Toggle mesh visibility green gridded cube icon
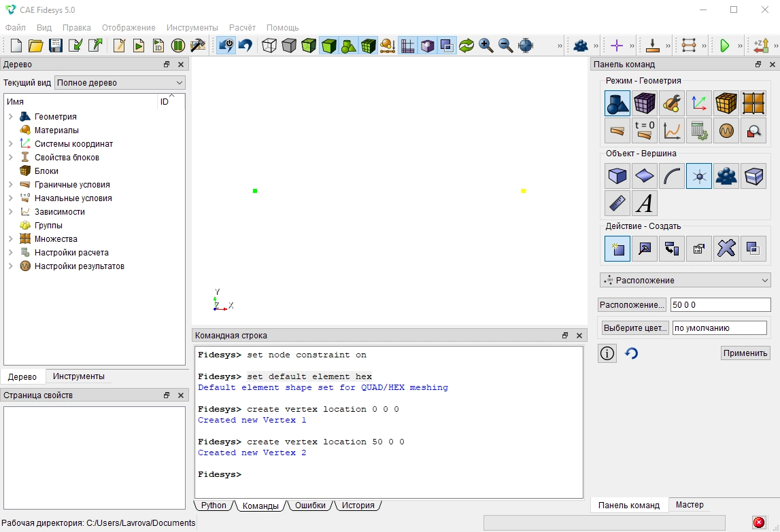The height and width of the screenshot is (532, 780). coord(369,46)
